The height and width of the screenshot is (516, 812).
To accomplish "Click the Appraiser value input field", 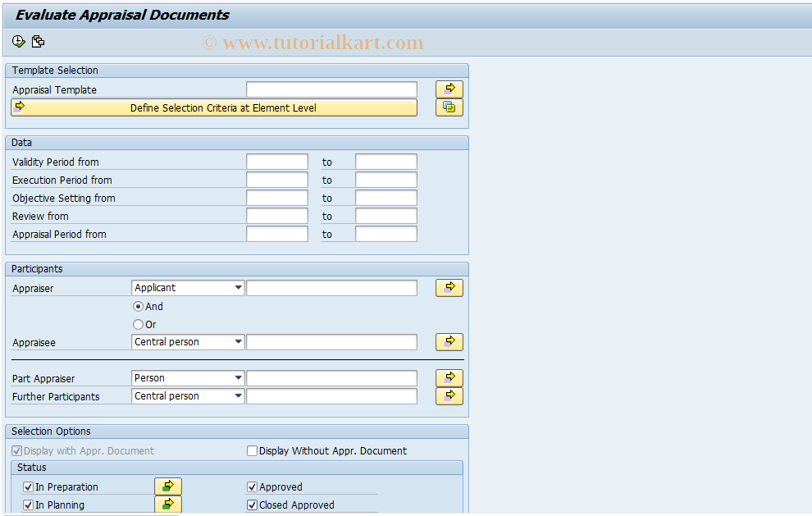I will pyautogui.click(x=331, y=287).
